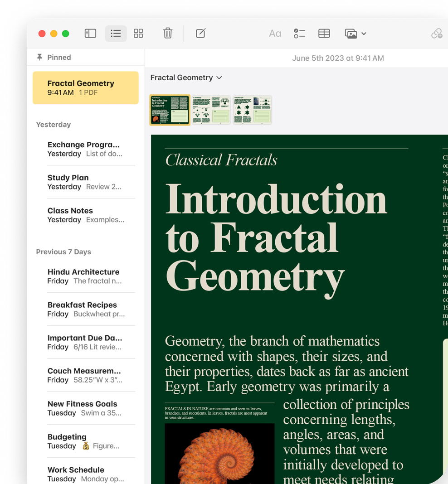
Task: Toggle the sidebar folders panel
Action: [90, 34]
